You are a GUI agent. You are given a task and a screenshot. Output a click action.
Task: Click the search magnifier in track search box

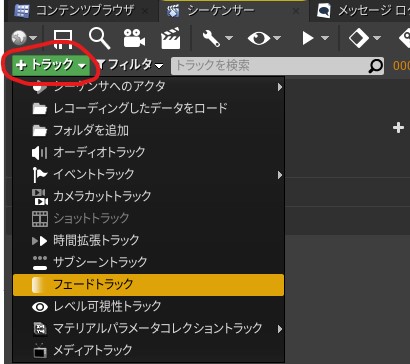(375, 66)
